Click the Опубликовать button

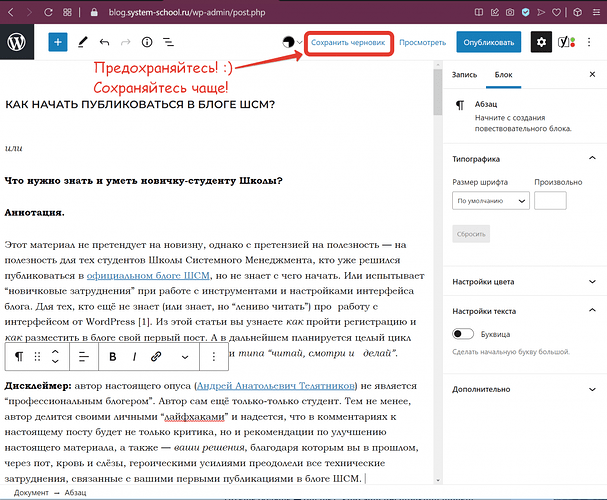click(x=488, y=43)
